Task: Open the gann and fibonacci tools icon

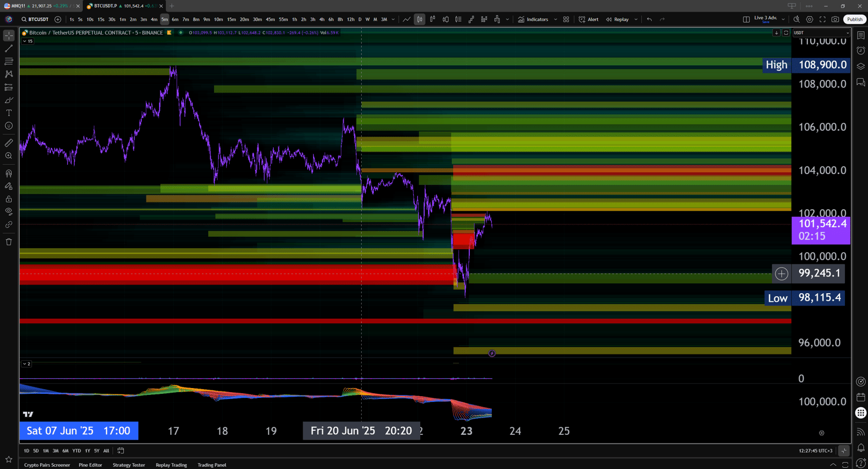Action: (x=9, y=61)
